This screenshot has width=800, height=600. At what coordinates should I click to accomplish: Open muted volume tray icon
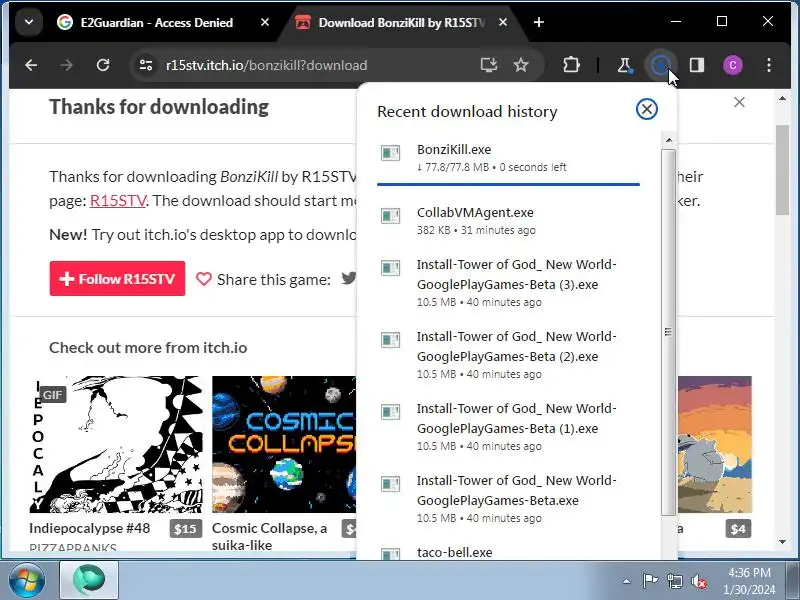698,581
